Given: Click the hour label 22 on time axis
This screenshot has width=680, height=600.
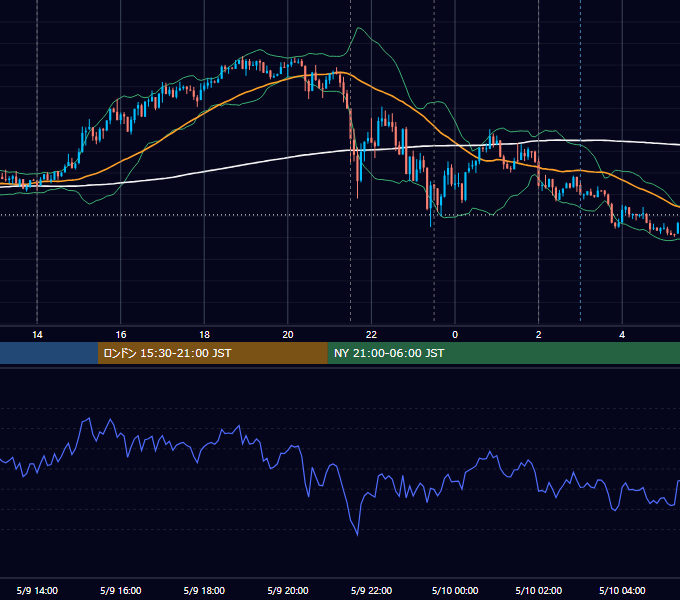Looking at the screenshot, I should pyautogui.click(x=371, y=335).
